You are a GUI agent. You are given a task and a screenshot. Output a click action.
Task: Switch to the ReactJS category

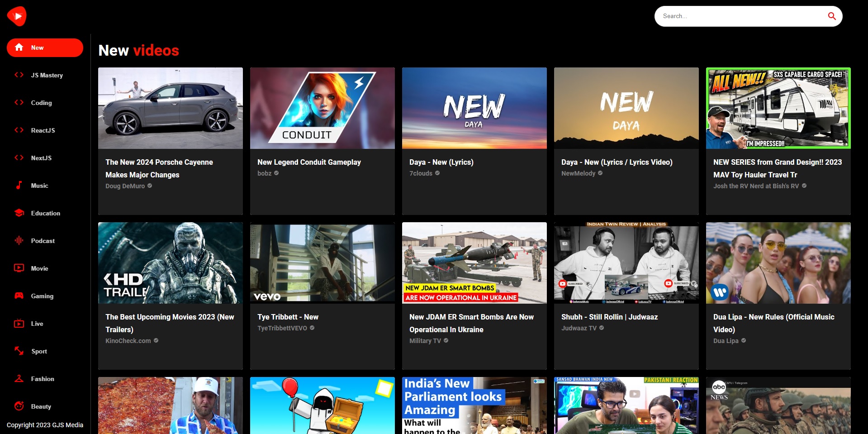tap(43, 130)
